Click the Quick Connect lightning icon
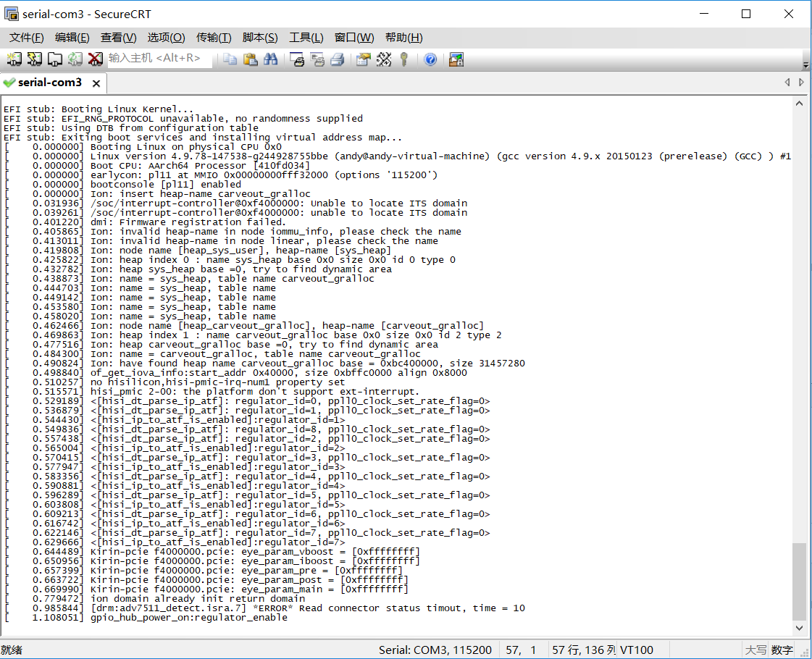This screenshot has width=812, height=659. click(35, 59)
